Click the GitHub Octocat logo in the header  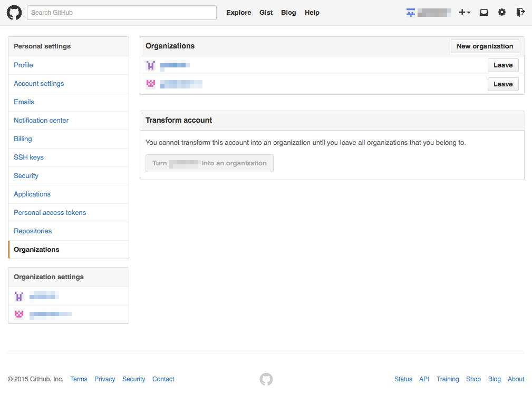pyautogui.click(x=14, y=12)
